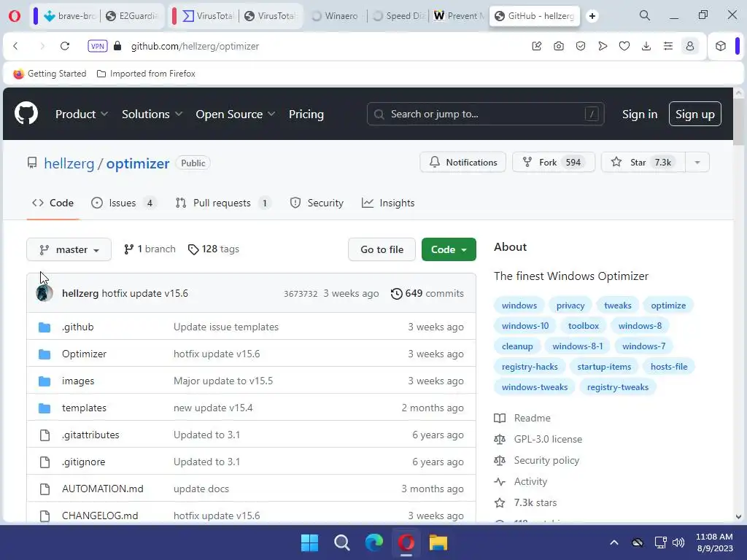Switch to the Speed Dial tab
Viewport: 747px width, 560px height.
point(399,16)
